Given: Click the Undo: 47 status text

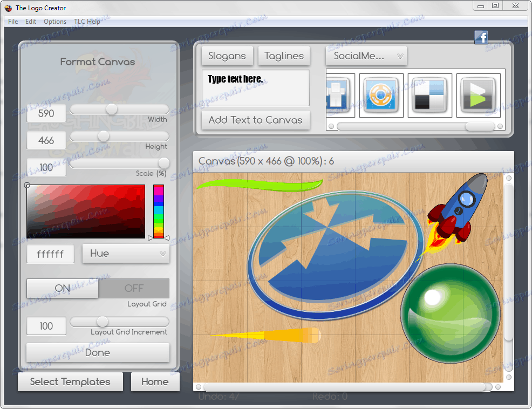Looking at the screenshot, I should click(x=219, y=397).
